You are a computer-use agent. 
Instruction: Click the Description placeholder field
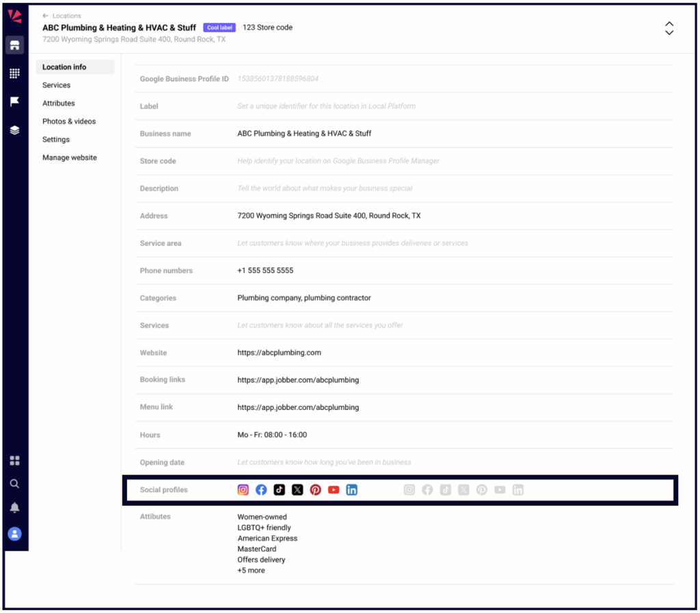coord(325,189)
